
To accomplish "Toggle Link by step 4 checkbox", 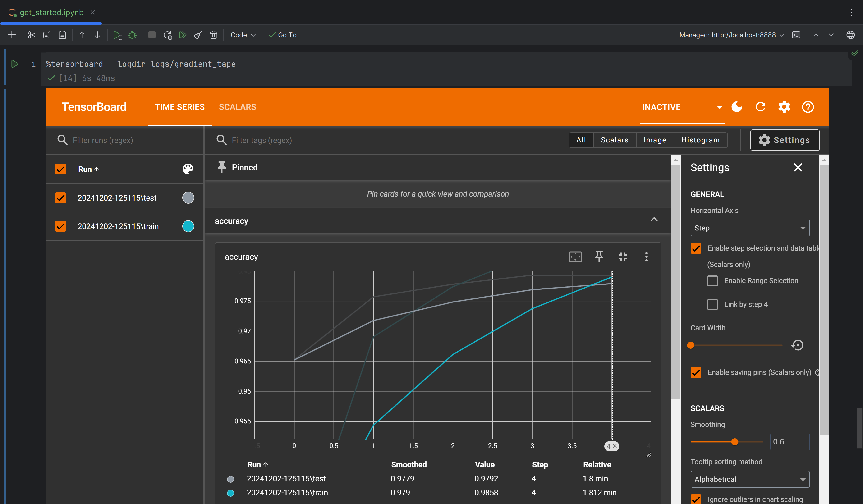I will click(x=712, y=304).
